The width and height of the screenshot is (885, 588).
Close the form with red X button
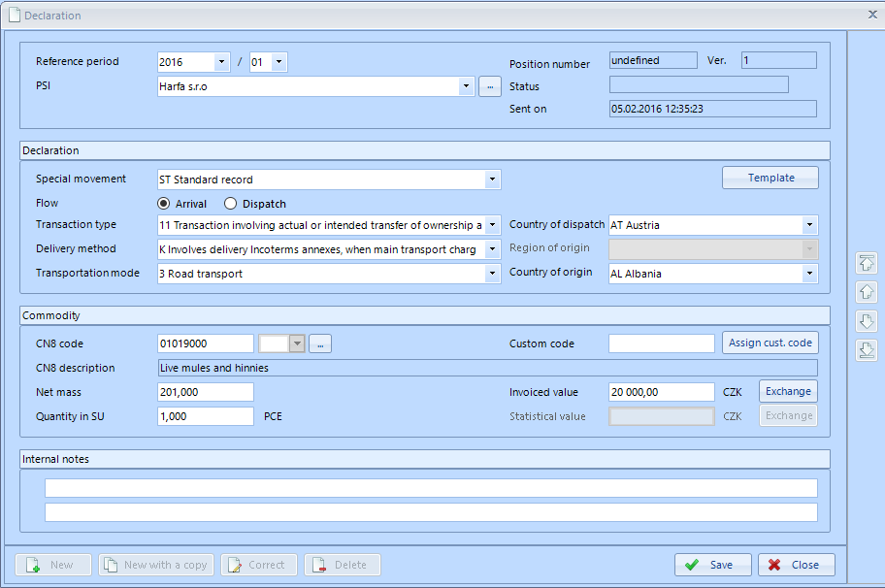click(796, 565)
